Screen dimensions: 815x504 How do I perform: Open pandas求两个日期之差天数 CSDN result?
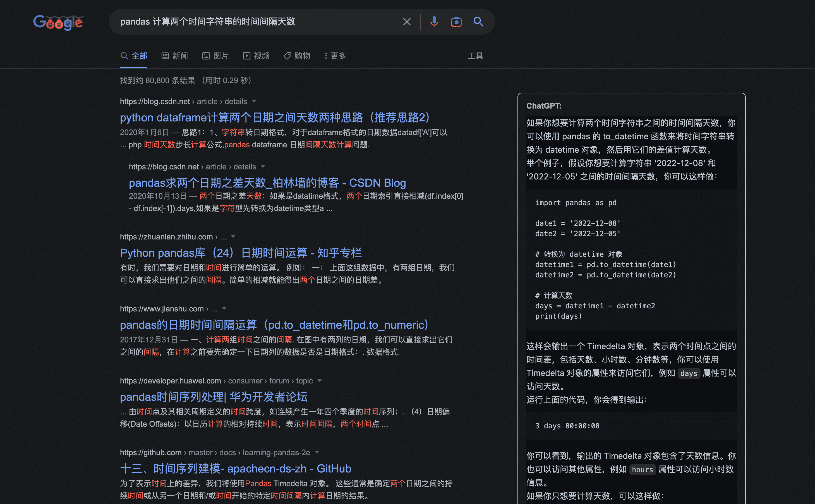(267, 183)
